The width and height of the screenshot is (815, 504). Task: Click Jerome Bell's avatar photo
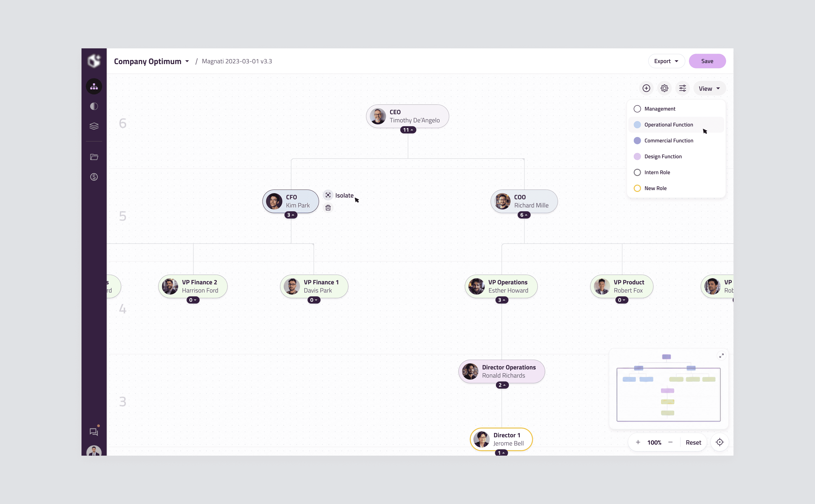pyautogui.click(x=482, y=439)
